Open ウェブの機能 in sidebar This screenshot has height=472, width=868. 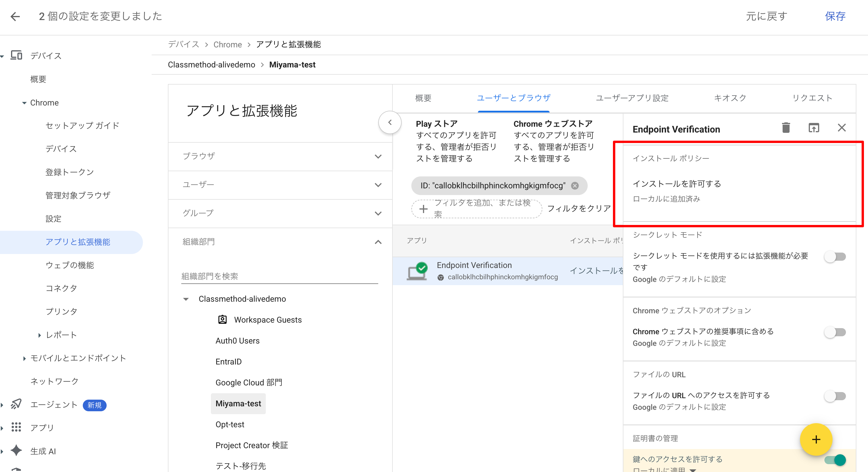pos(70,265)
